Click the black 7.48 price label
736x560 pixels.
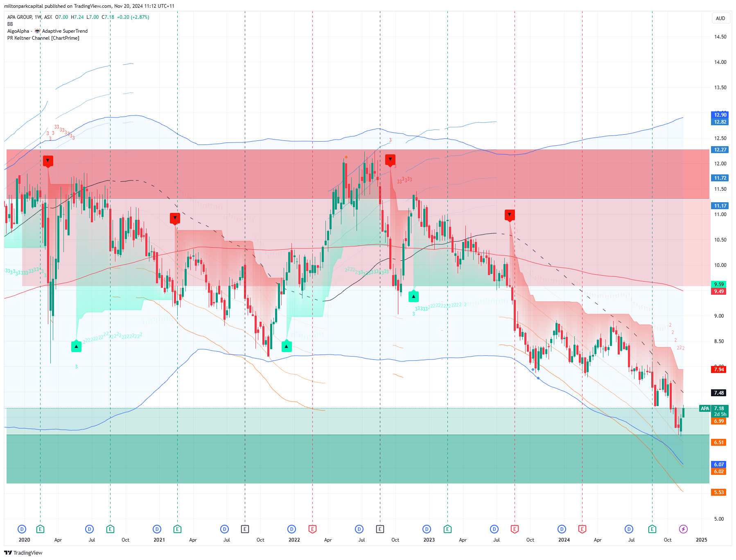click(719, 393)
